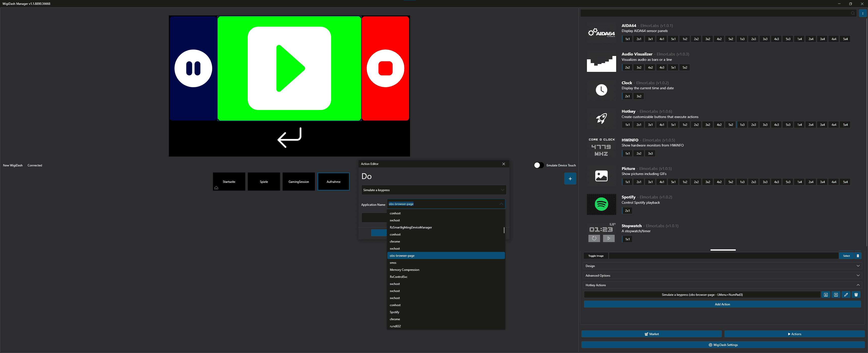The image size is (868, 353).
Task: Open the Simulate a keypress dropdown
Action: 433,190
